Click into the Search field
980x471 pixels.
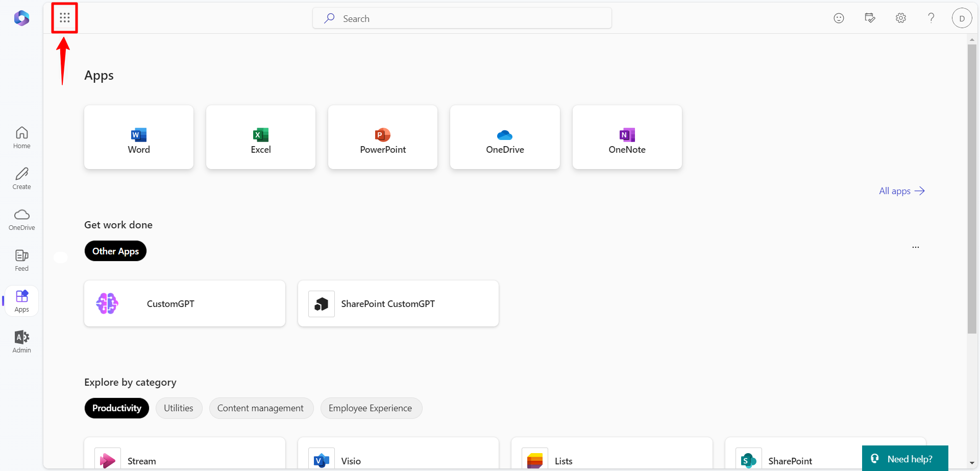coord(462,18)
